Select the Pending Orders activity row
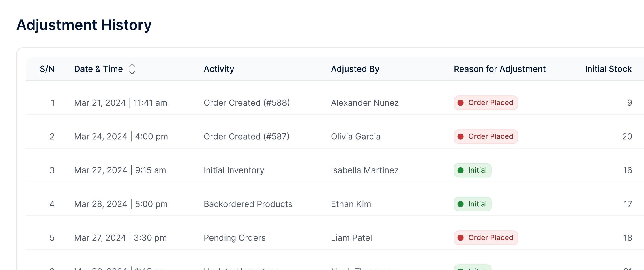 coord(234,238)
